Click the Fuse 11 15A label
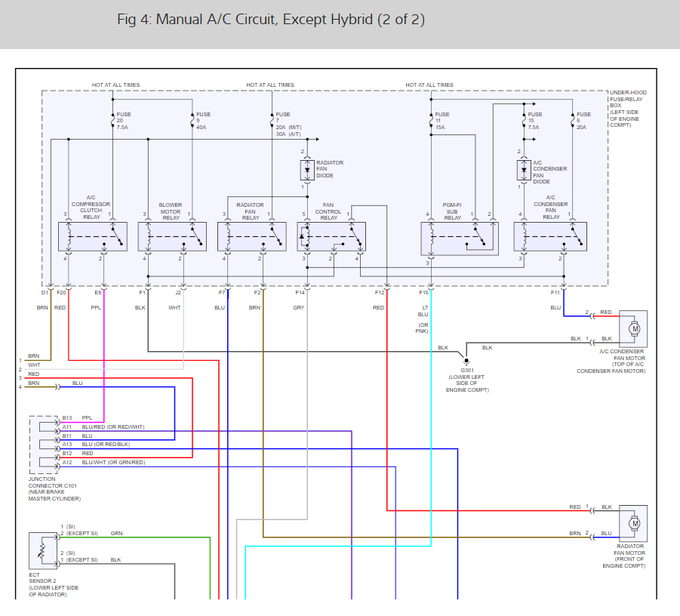Screen dimensions: 680x616 click(x=442, y=121)
